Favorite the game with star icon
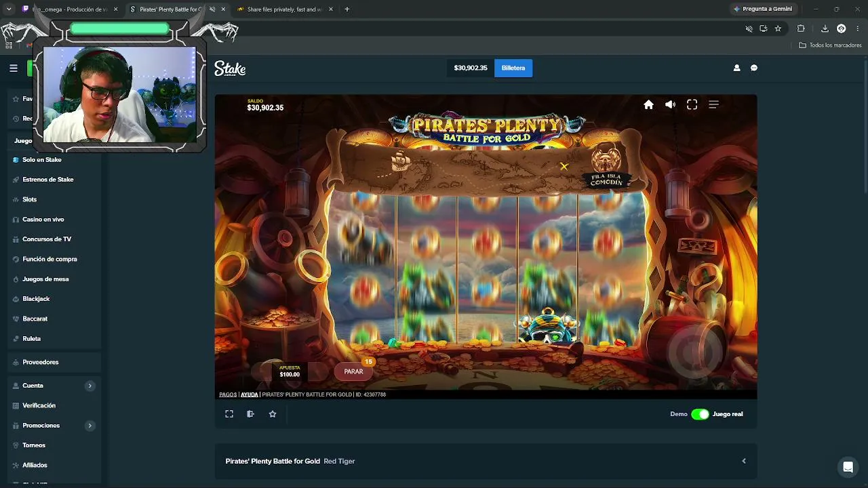Viewport: 868px width, 488px height. click(273, 414)
